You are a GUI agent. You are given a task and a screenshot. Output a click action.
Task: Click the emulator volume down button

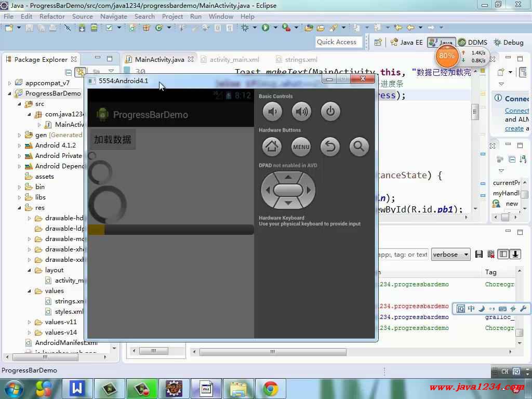(x=272, y=111)
